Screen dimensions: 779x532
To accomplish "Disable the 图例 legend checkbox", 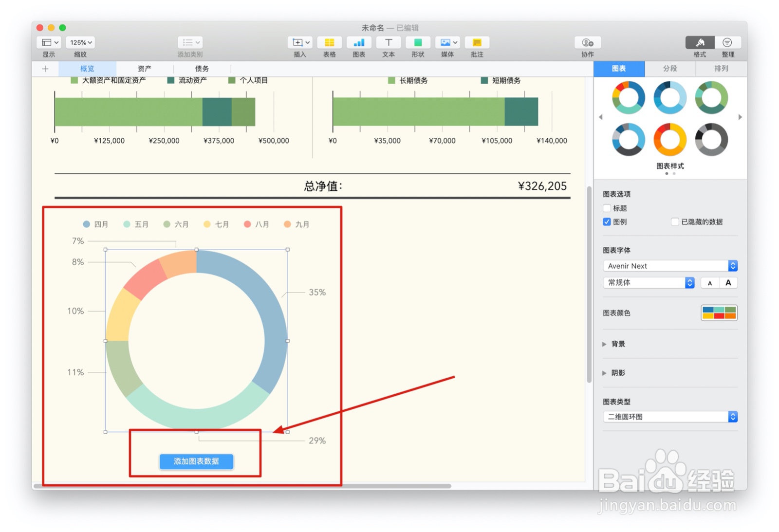I will click(x=607, y=221).
